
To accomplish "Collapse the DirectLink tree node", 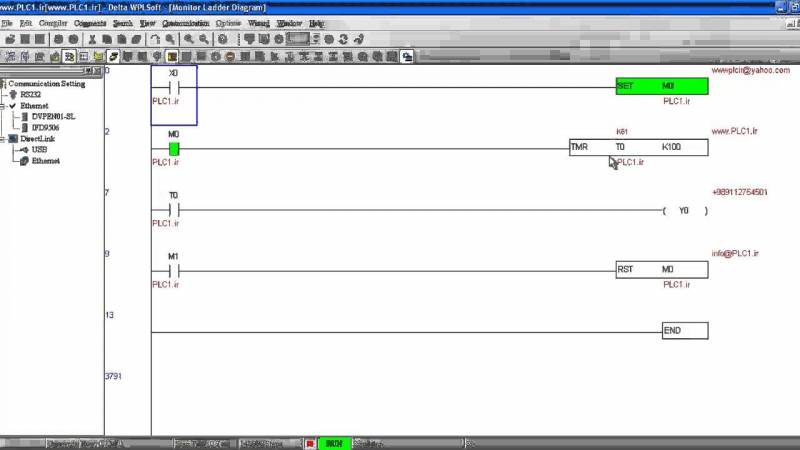I will tap(3, 139).
